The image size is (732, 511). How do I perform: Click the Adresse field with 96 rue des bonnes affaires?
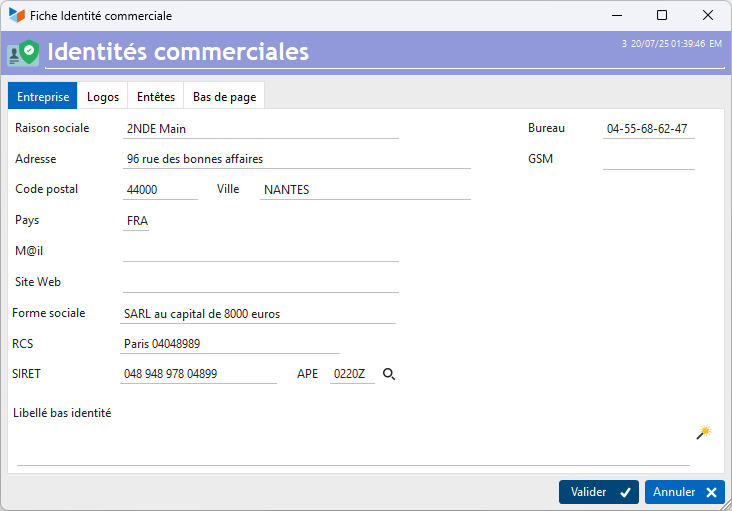click(296, 159)
